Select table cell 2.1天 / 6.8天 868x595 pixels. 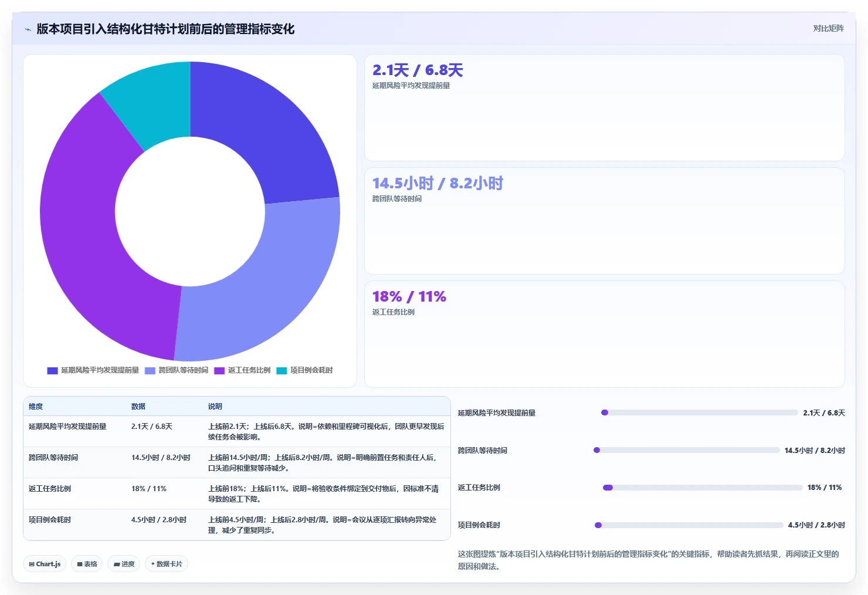(x=152, y=427)
